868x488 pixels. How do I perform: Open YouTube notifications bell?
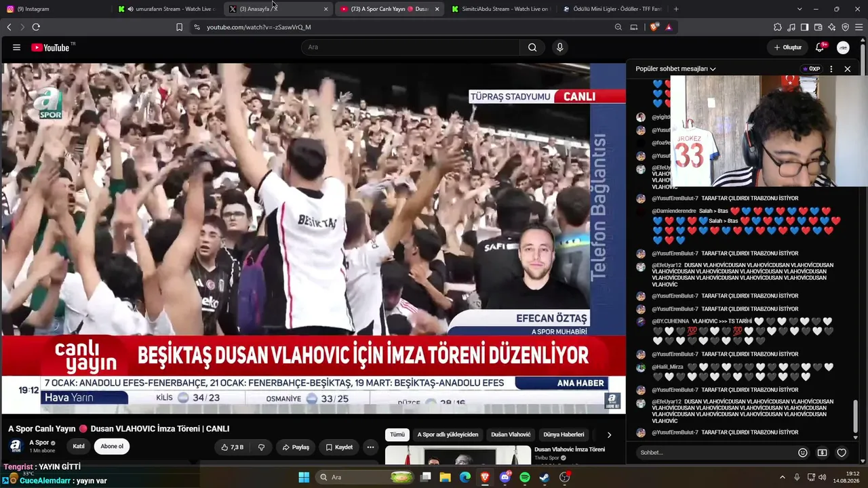click(x=820, y=47)
